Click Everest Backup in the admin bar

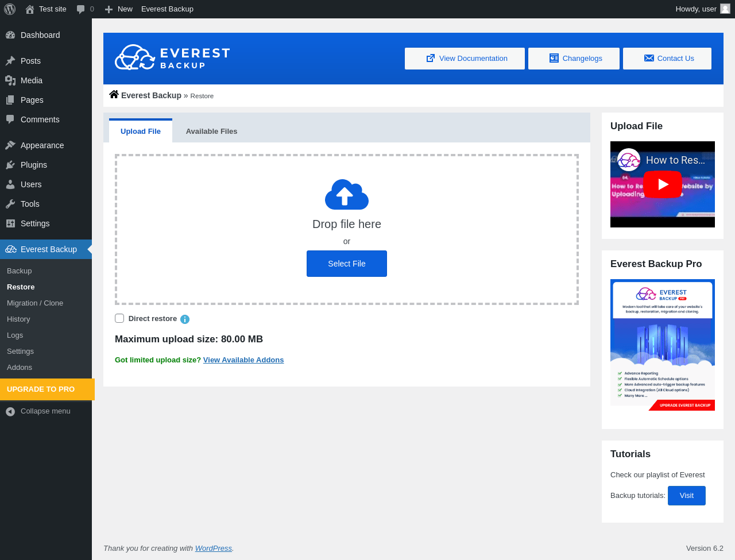(x=167, y=9)
